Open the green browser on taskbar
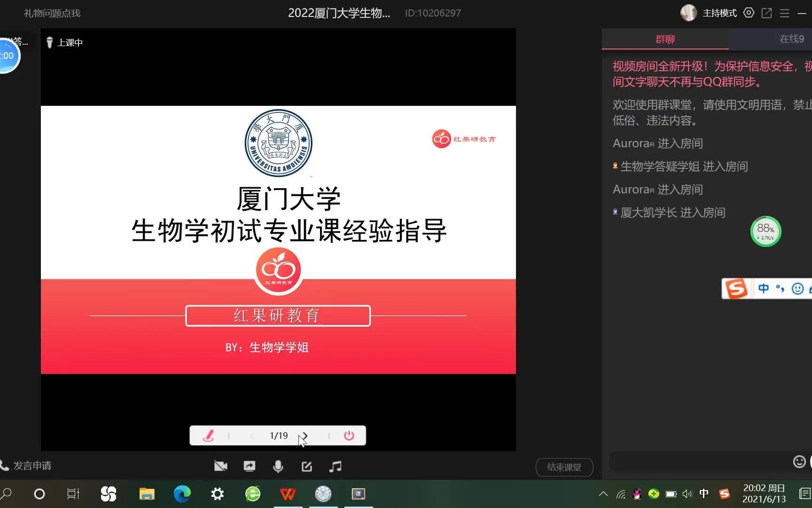This screenshot has height=508, width=812. click(x=253, y=494)
